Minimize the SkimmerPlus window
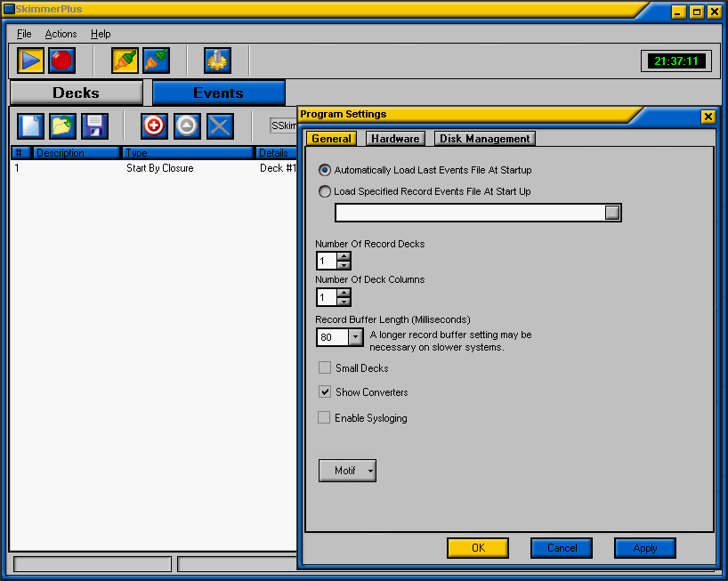The width and height of the screenshot is (728, 581). 678,12
